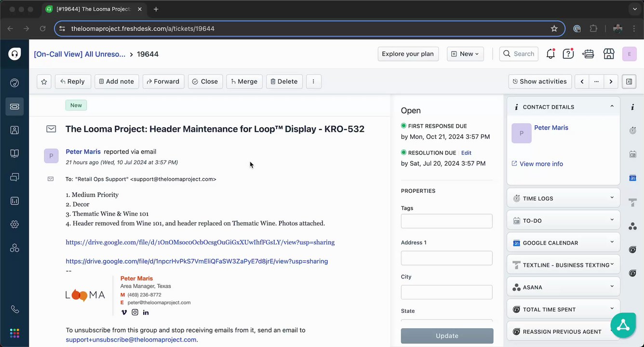The height and width of the screenshot is (347, 644).
Task: Delete this ticket
Action: [x=284, y=81]
